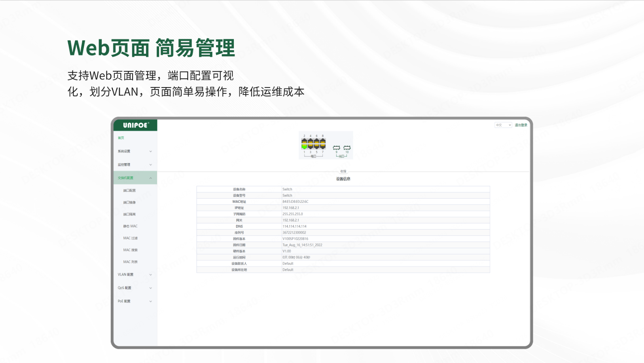Open 静态 MAC submenu item
Viewport: 644px width, 363px height.
pyautogui.click(x=130, y=226)
